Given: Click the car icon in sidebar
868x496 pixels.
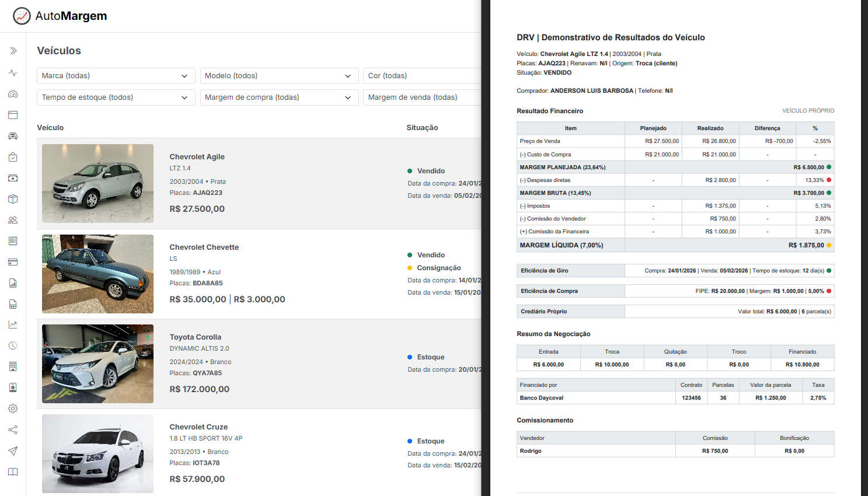Looking at the screenshot, I should 13,136.
